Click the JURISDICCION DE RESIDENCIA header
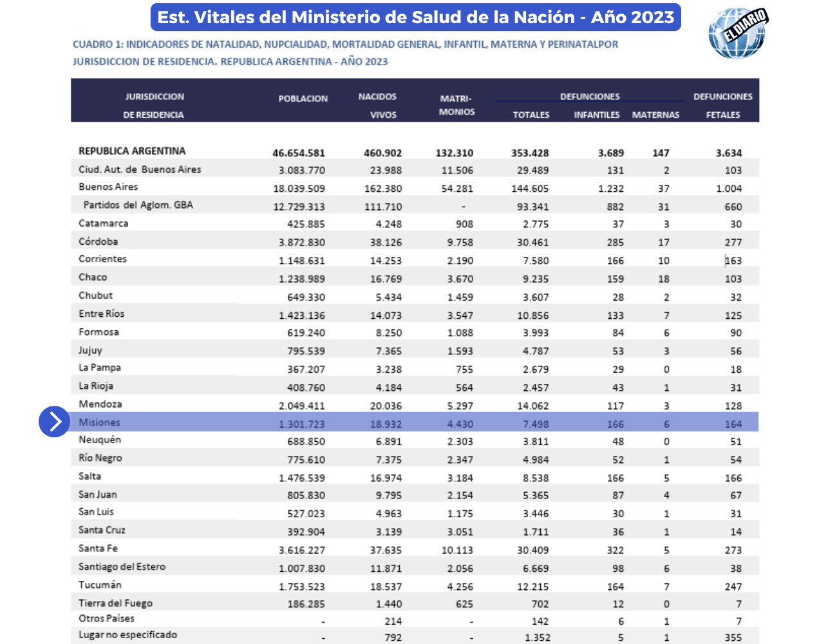Image resolution: width=837 pixels, height=644 pixels. [x=154, y=105]
